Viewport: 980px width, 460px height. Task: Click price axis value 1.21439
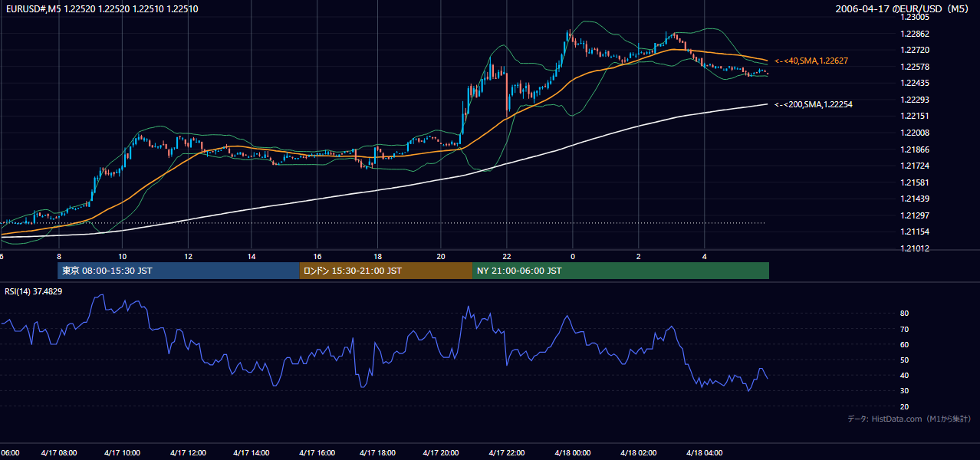[x=915, y=199]
